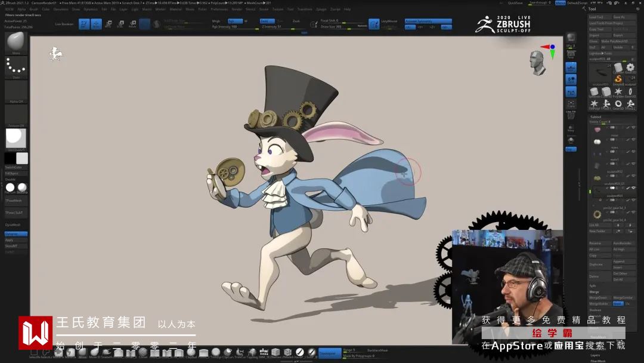The image size is (644, 363).
Task: Toggle Weld option beside MergeVisible
Action: point(618,304)
